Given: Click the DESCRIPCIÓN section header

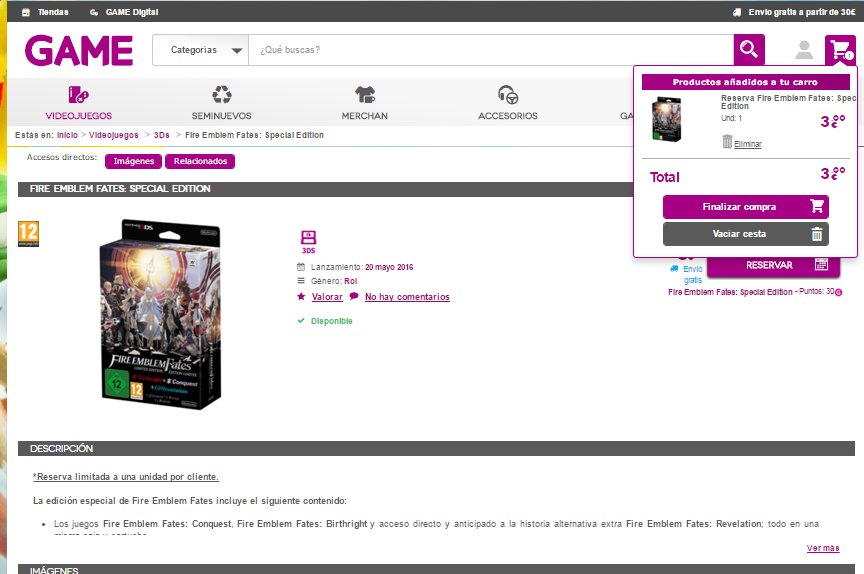Looking at the screenshot, I should [x=436, y=448].
